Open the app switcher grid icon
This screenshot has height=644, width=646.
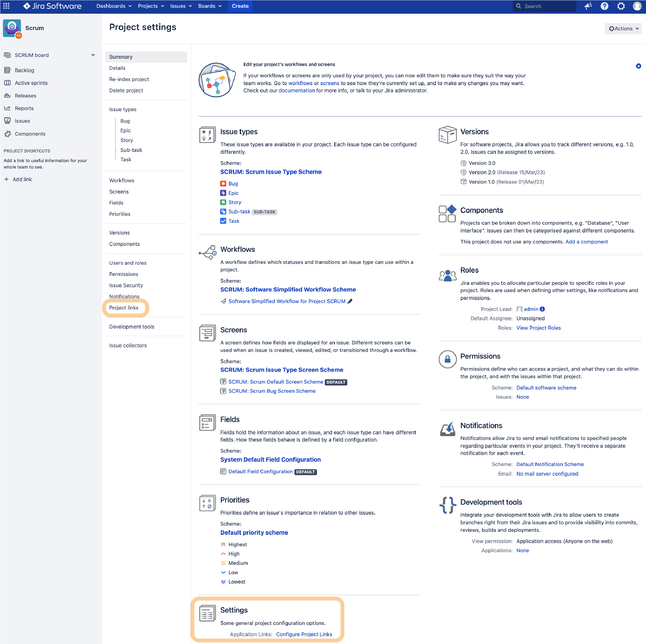click(x=6, y=6)
